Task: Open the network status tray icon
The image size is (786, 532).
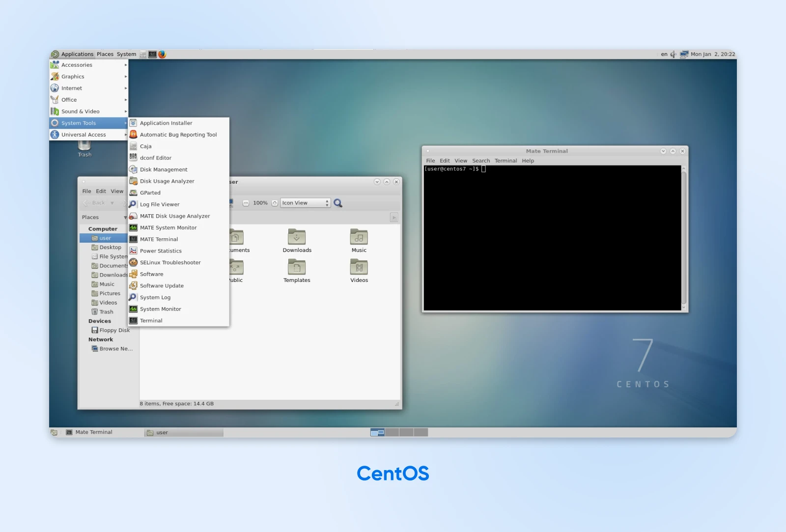Action: (x=684, y=54)
